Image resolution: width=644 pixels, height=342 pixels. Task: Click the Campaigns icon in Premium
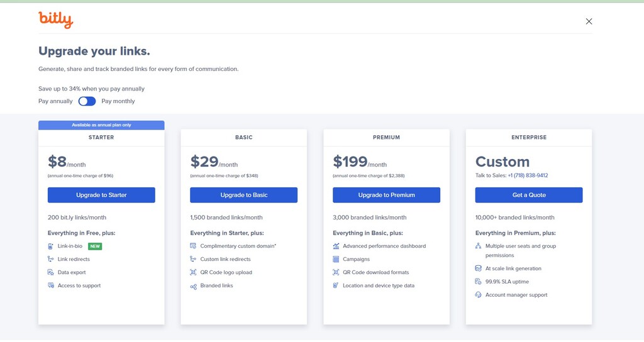tap(336, 259)
